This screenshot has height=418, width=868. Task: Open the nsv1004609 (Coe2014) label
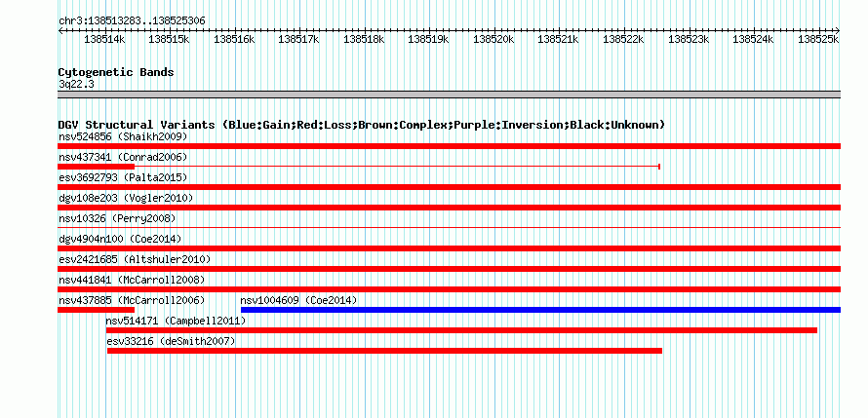point(299,300)
